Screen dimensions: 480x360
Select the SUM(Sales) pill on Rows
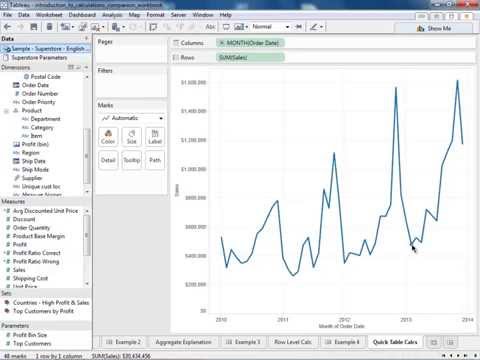(x=250, y=57)
